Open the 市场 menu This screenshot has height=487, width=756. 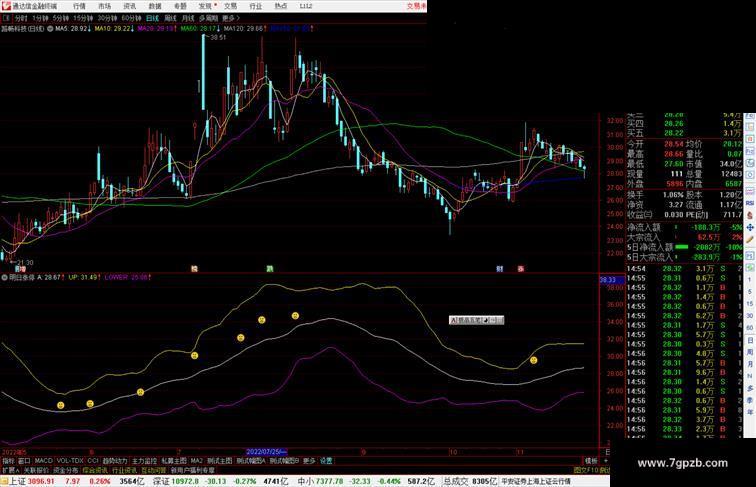point(104,6)
